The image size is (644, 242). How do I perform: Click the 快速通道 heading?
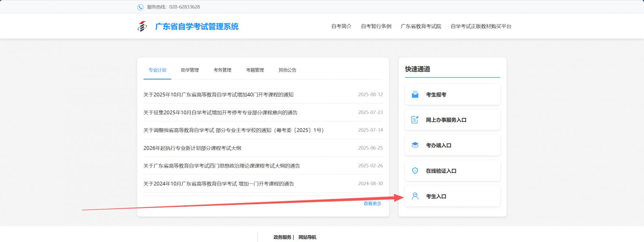tap(417, 69)
